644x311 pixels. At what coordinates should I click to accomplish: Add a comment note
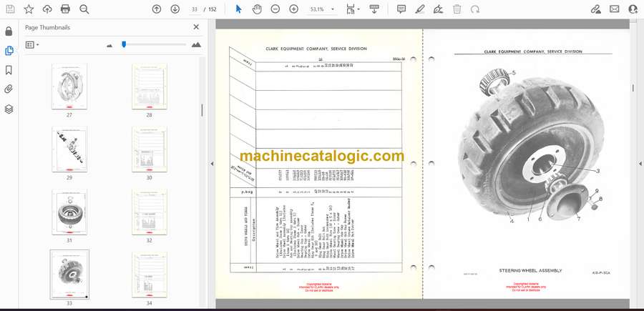point(401,9)
